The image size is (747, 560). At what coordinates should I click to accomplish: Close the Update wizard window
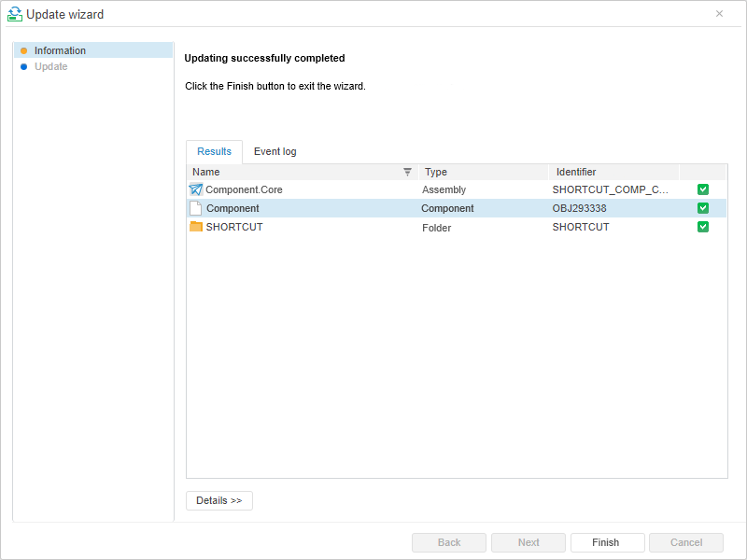pos(719,14)
